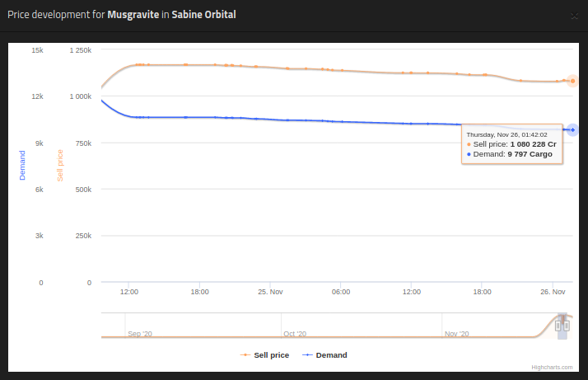Click tooltip Sell price value 1 080 228 Cr
This screenshot has width=588, height=380.
coord(533,144)
